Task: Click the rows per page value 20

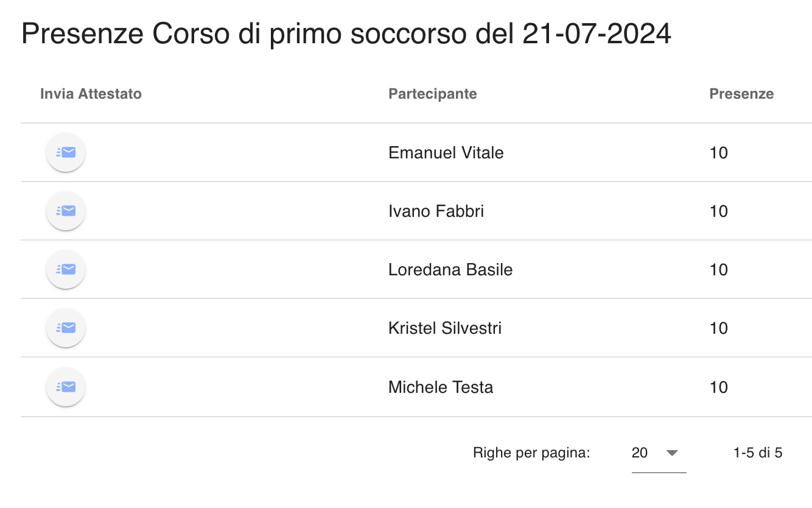Action: [640, 453]
